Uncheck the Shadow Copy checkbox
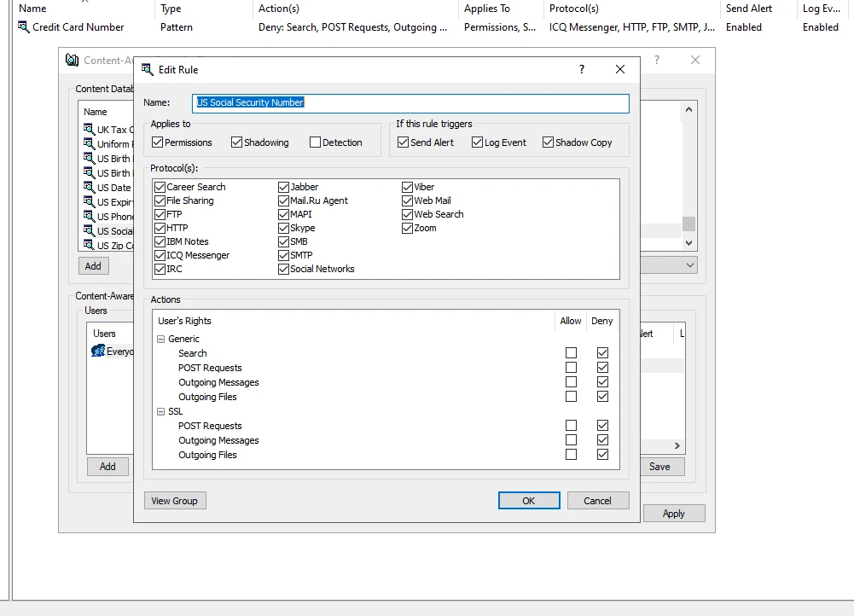This screenshot has height=616, width=854. click(x=548, y=142)
